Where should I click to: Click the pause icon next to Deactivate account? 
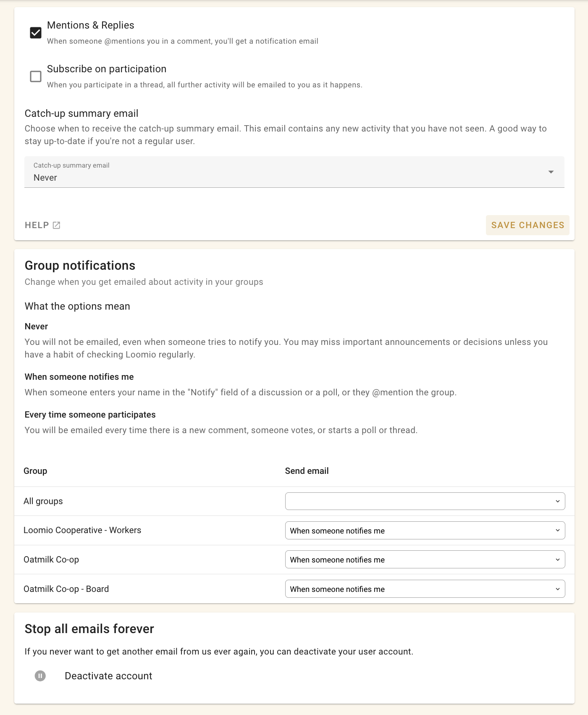tap(40, 676)
